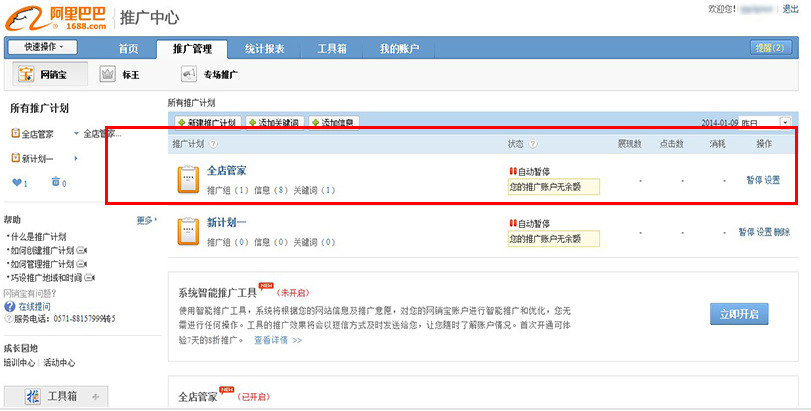The image size is (811, 411).
Task: Open the date range dropdown arrow
Action: 784,122
